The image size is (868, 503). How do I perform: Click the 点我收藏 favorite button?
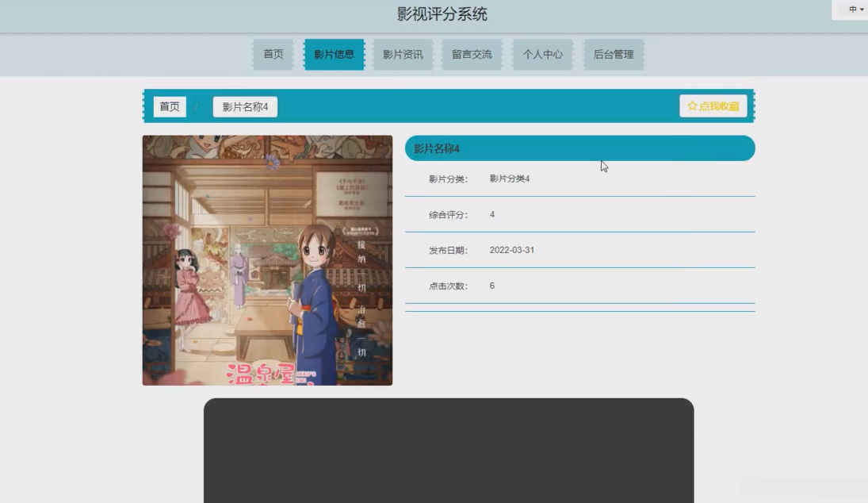click(x=713, y=106)
